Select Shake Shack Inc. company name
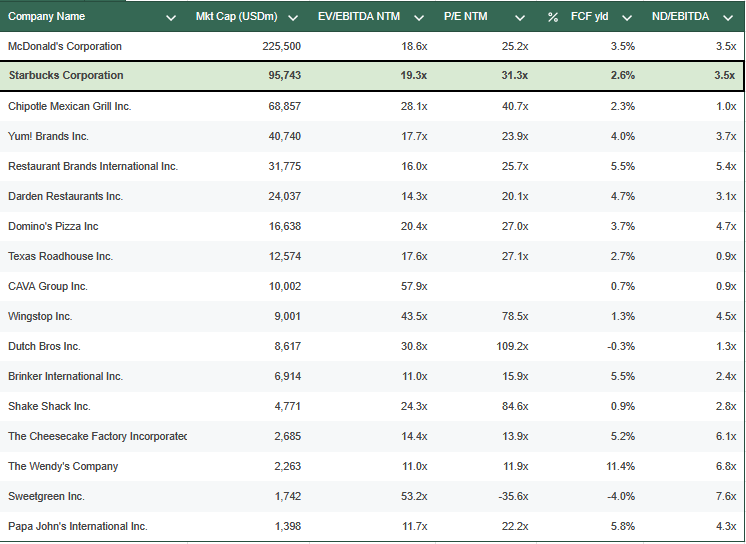 pos(49,406)
